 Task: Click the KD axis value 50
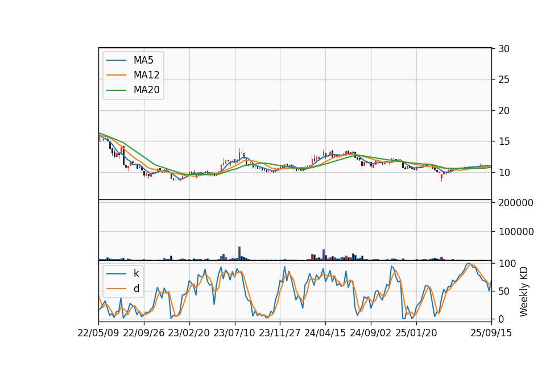[504, 291]
